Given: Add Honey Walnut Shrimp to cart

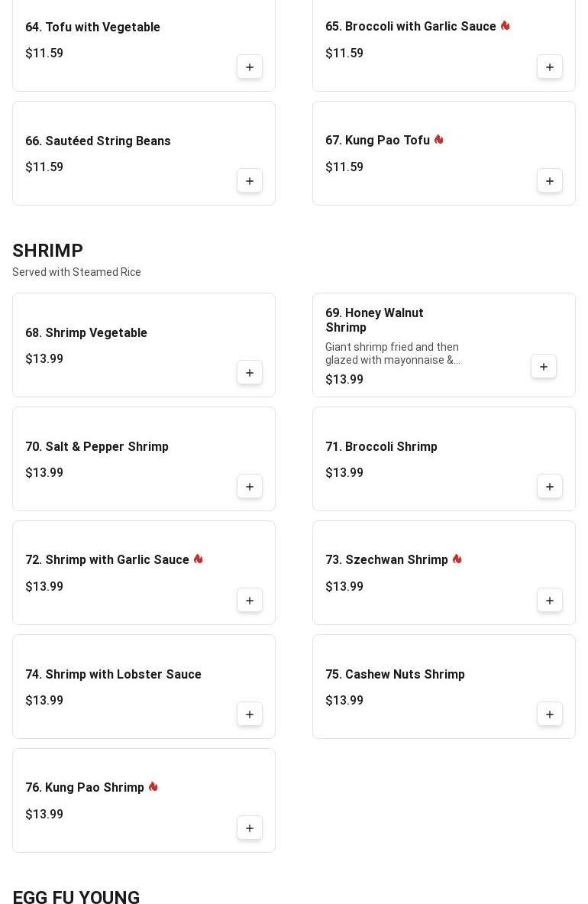Looking at the screenshot, I should pos(544,367).
